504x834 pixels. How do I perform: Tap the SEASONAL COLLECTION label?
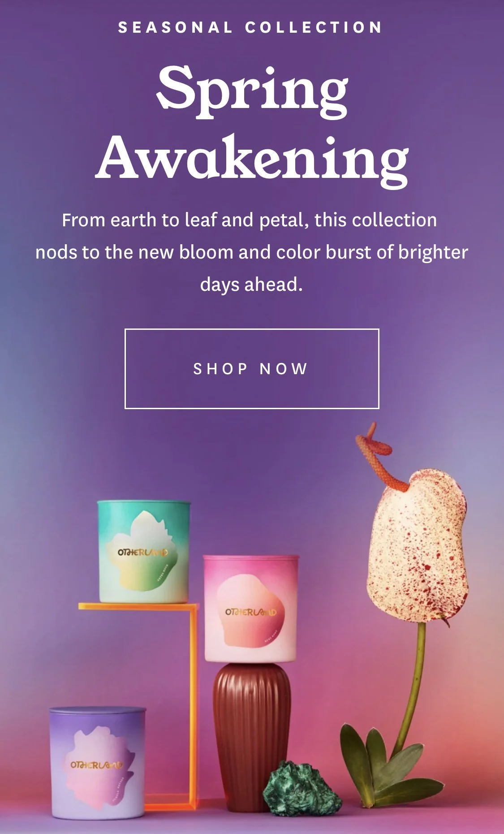point(250,28)
